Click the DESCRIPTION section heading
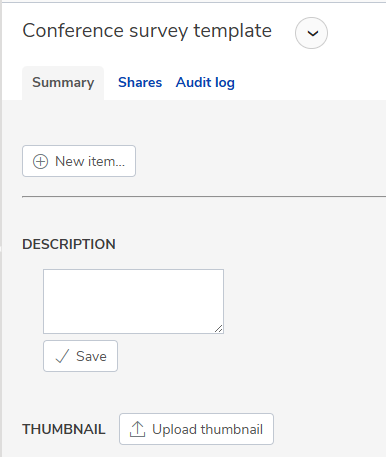 (x=69, y=244)
